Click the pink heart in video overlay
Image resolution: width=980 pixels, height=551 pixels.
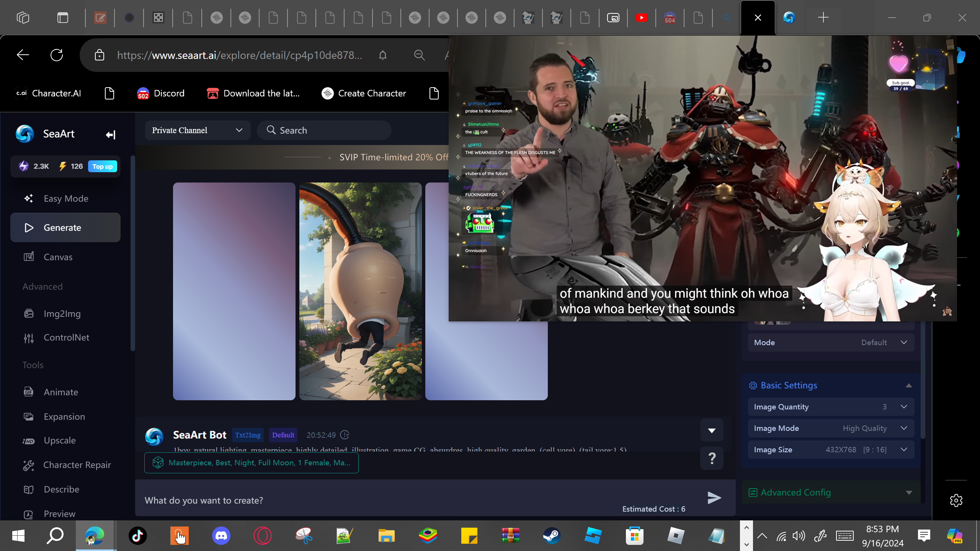tap(898, 64)
